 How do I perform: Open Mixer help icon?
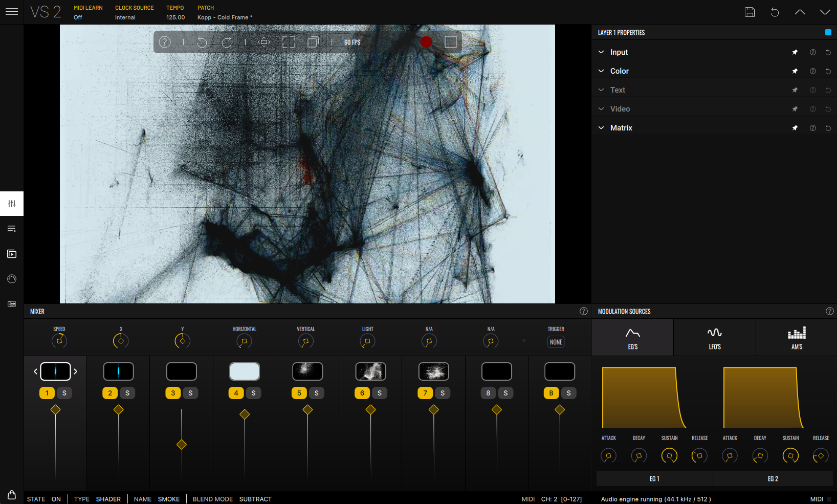coord(584,311)
